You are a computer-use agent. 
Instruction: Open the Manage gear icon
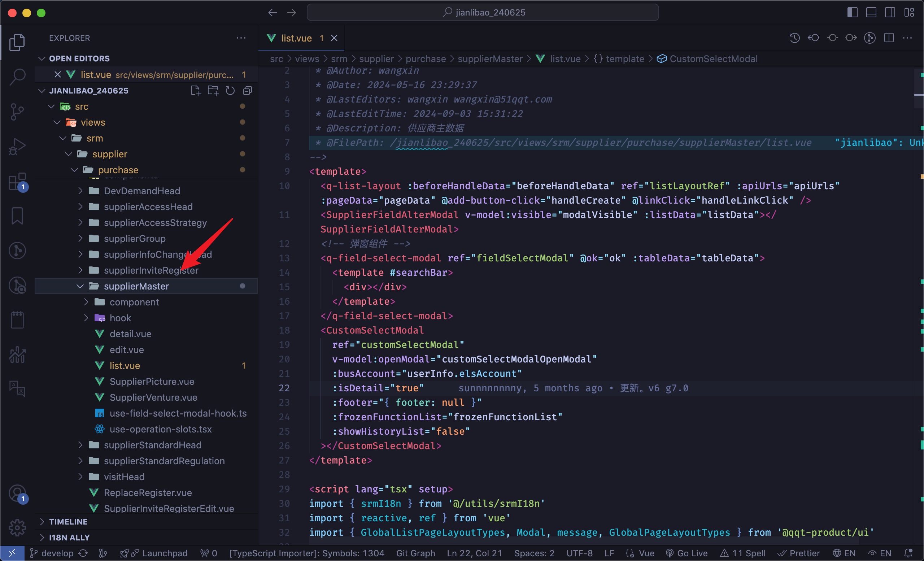pyautogui.click(x=17, y=528)
